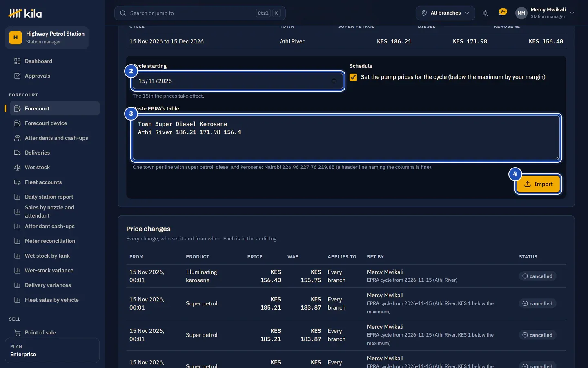Image resolution: width=588 pixels, height=368 pixels.
Task: Click the APPLIES TO column header
Action: pos(342,257)
